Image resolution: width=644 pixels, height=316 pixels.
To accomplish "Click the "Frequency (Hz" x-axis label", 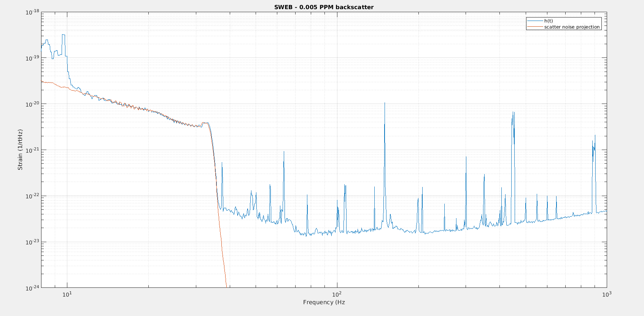I will pyautogui.click(x=324, y=302).
